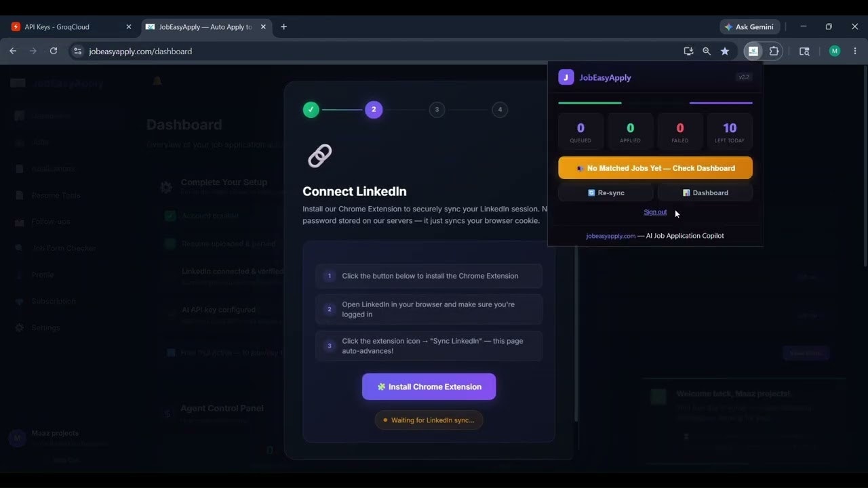Select step 4 circle in the wizard
The image size is (868, 488).
[x=500, y=109]
